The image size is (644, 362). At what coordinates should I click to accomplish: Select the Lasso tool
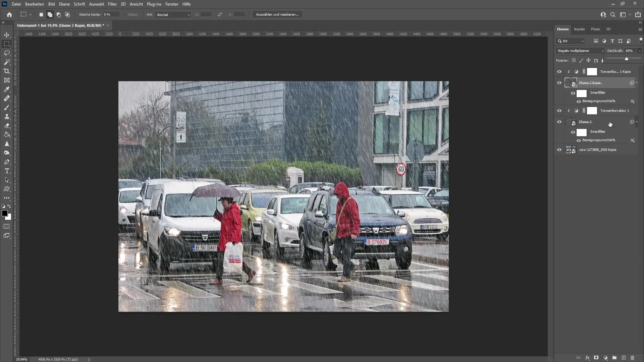7,53
